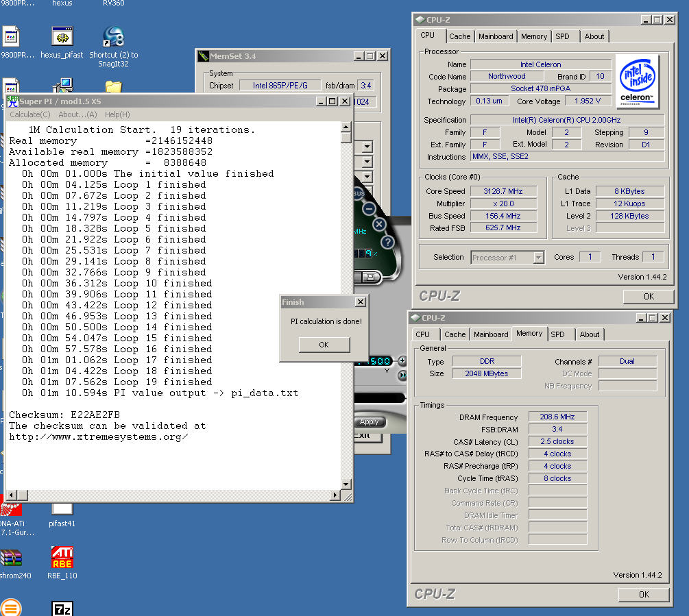Viewport: 689px width, 616px height.
Task: Click Super PI horizontal scrollbar right arrow
Action: [335, 495]
